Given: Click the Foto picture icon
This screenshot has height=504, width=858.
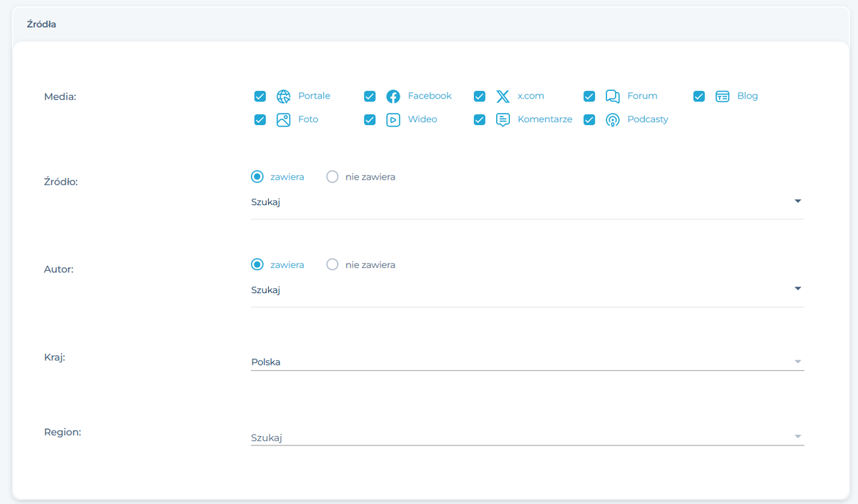Looking at the screenshot, I should pos(284,120).
